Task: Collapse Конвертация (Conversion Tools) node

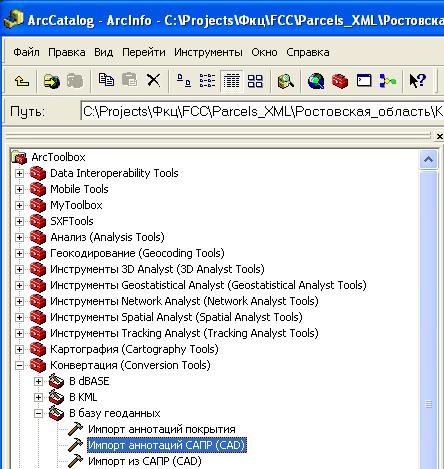Action: (19, 365)
